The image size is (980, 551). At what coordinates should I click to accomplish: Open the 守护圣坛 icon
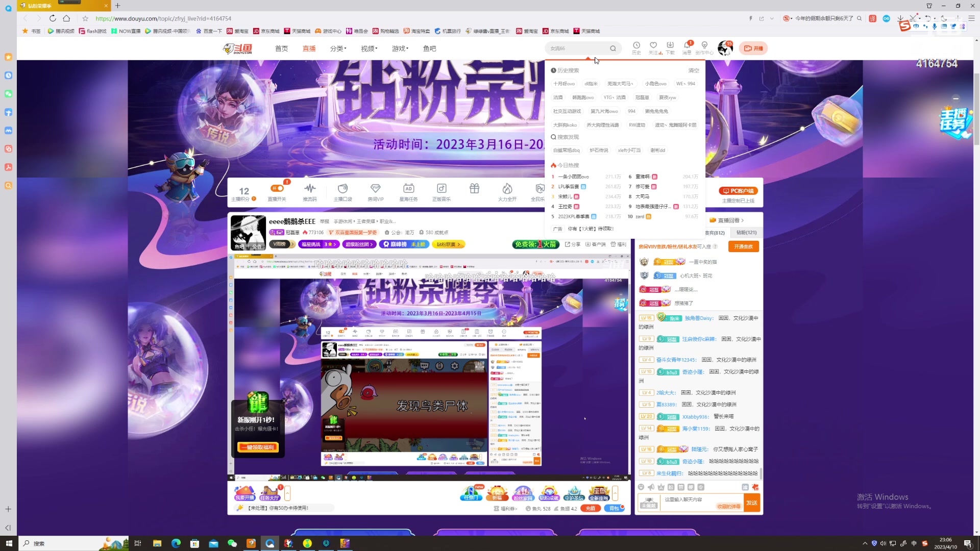coord(574,493)
